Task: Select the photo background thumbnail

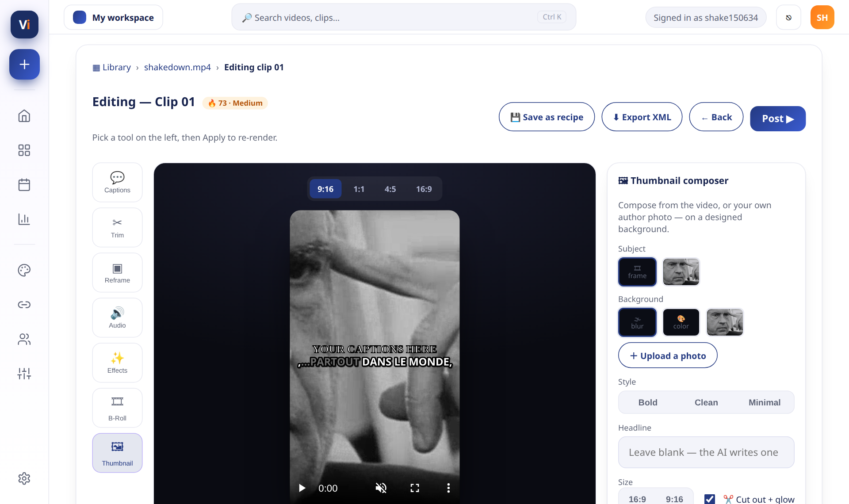Action: (x=725, y=322)
